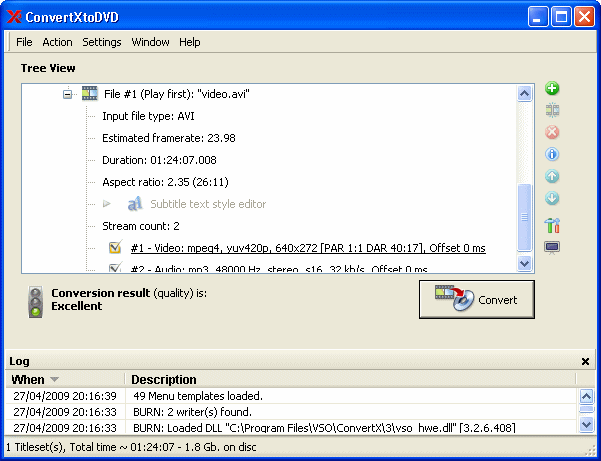Open the Action menu
The height and width of the screenshot is (461, 601).
[x=57, y=42]
